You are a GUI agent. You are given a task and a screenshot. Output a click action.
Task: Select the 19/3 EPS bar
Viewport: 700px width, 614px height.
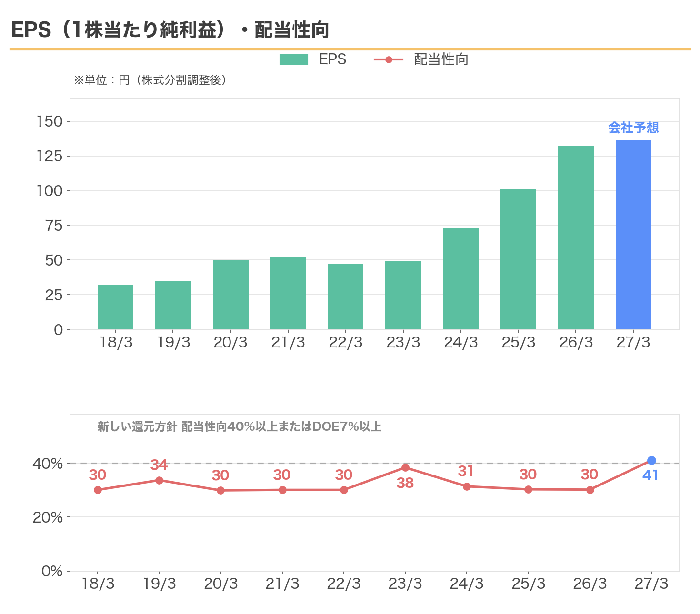tap(173, 305)
